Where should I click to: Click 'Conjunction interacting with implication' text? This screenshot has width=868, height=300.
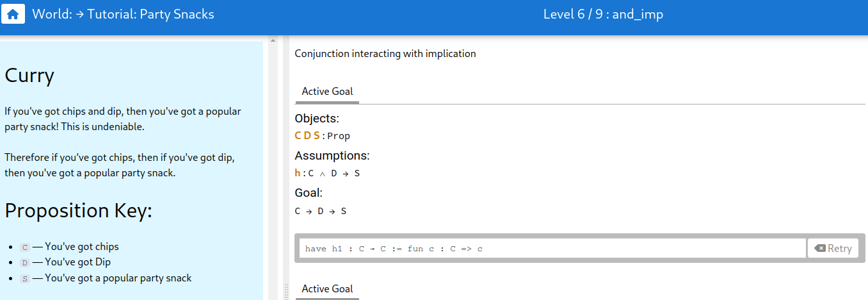[x=385, y=54]
